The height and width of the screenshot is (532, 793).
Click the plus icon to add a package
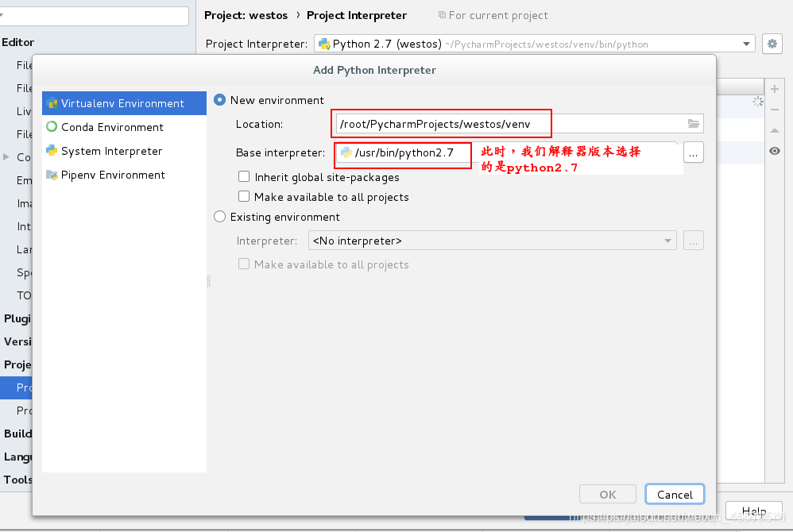point(774,89)
